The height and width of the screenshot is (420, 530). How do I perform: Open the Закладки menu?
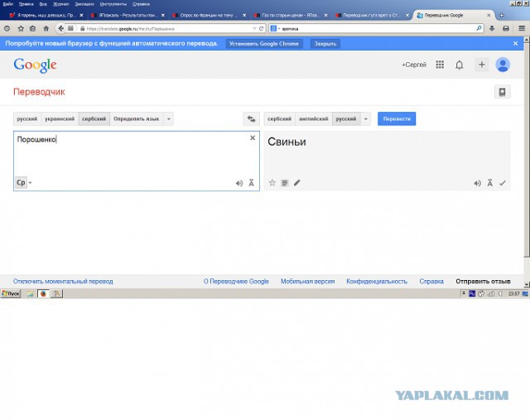coord(84,4)
